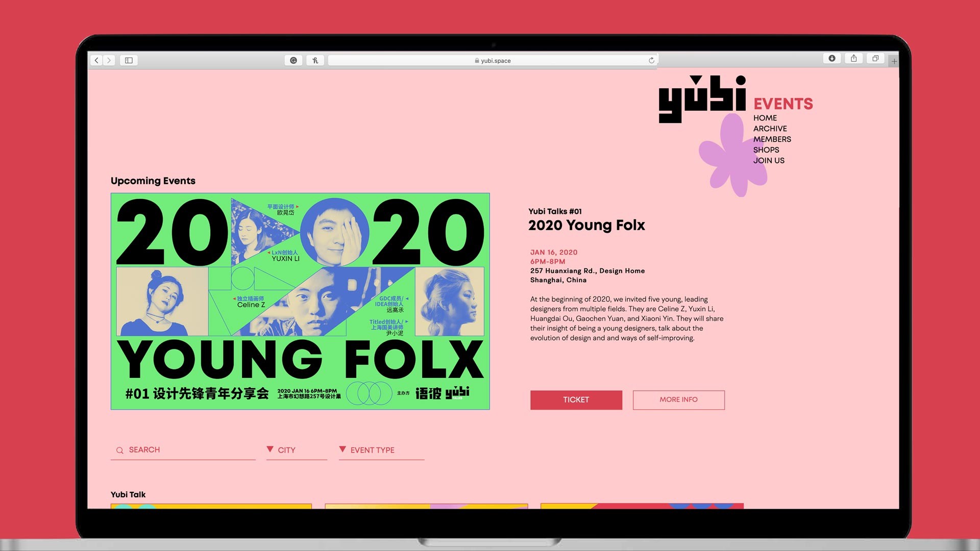980x551 pixels.
Task: Expand the CITY dropdown filter
Action: click(x=297, y=450)
